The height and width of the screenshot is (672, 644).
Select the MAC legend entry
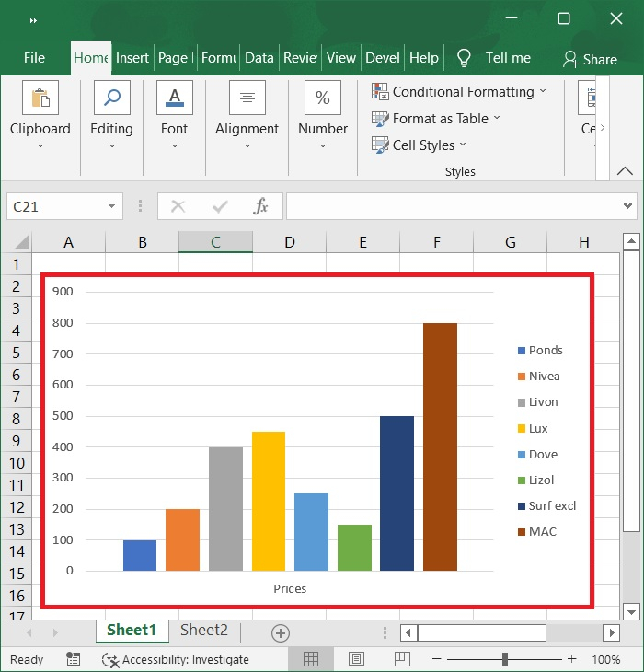(x=537, y=531)
